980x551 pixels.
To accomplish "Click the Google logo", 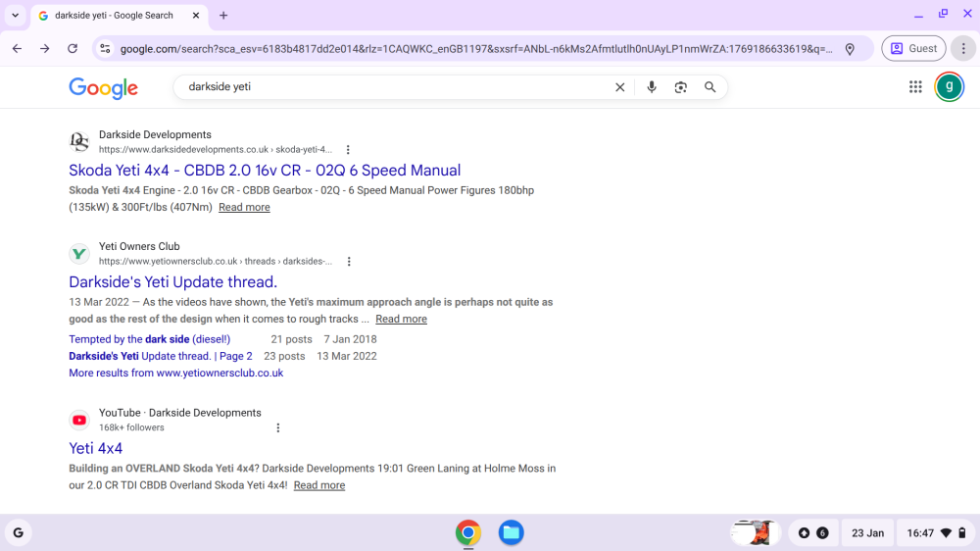I will coord(103,88).
